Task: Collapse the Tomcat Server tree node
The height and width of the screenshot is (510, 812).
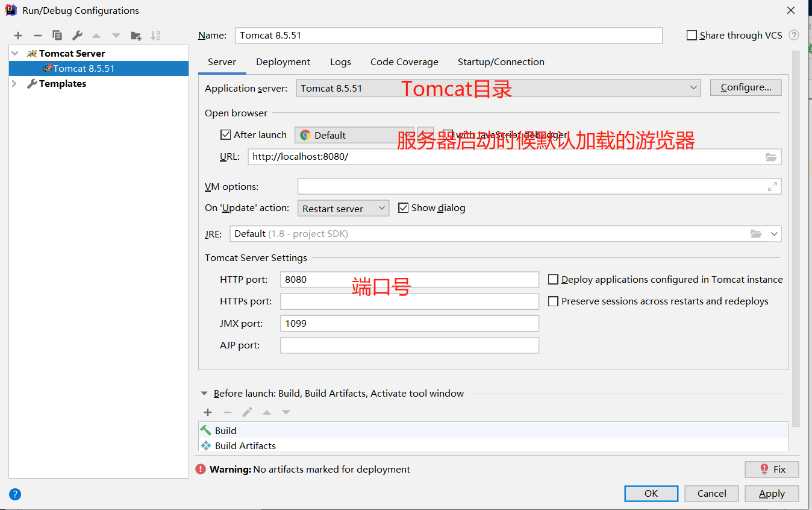Action: click(14, 53)
